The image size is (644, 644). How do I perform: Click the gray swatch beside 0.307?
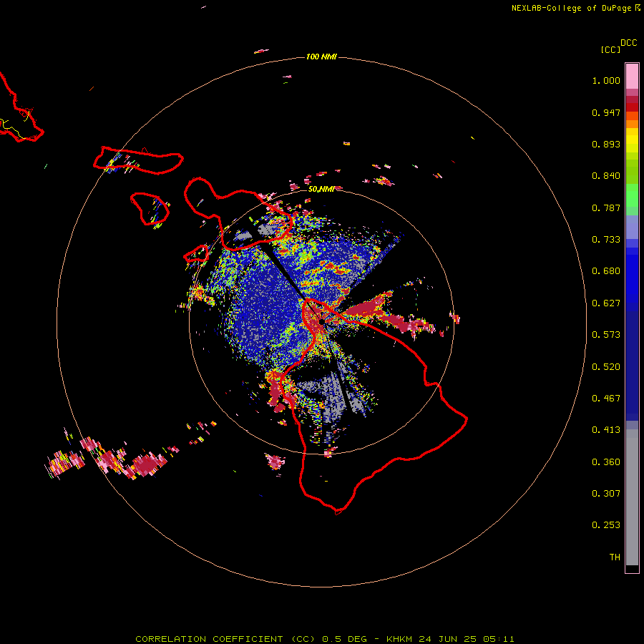click(x=632, y=497)
